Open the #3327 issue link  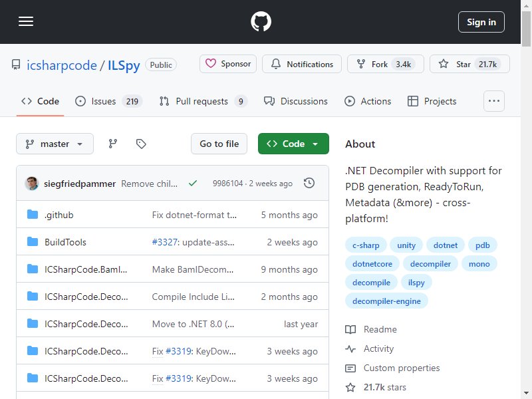[164, 242]
